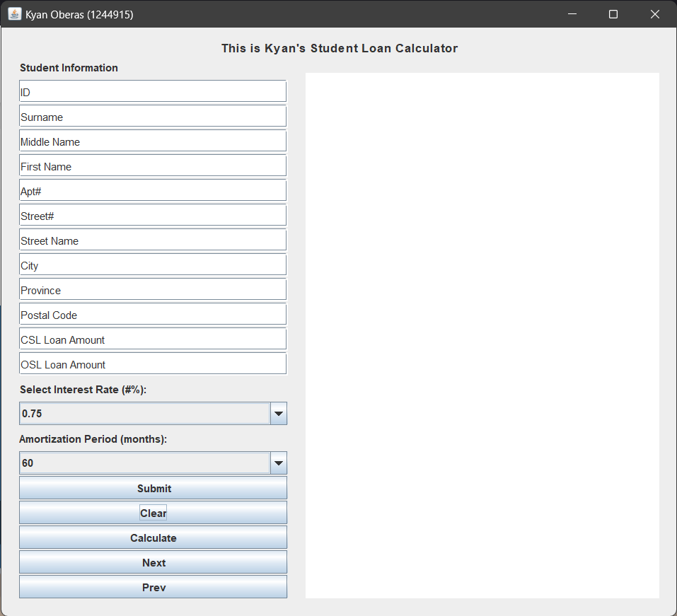
Task: Click the CSL Loan Amount field
Action: [x=153, y=339]
